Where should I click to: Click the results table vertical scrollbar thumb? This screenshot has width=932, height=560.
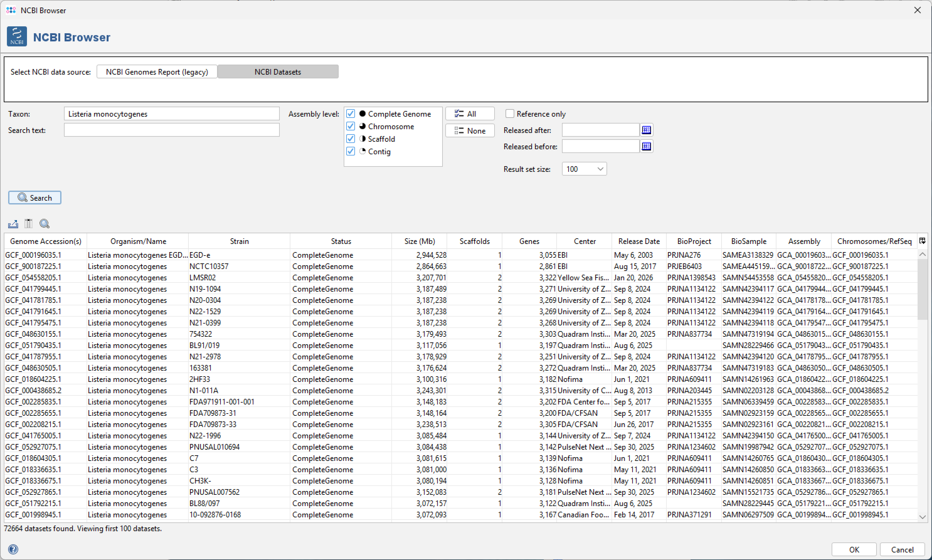[x=922, y=289]
